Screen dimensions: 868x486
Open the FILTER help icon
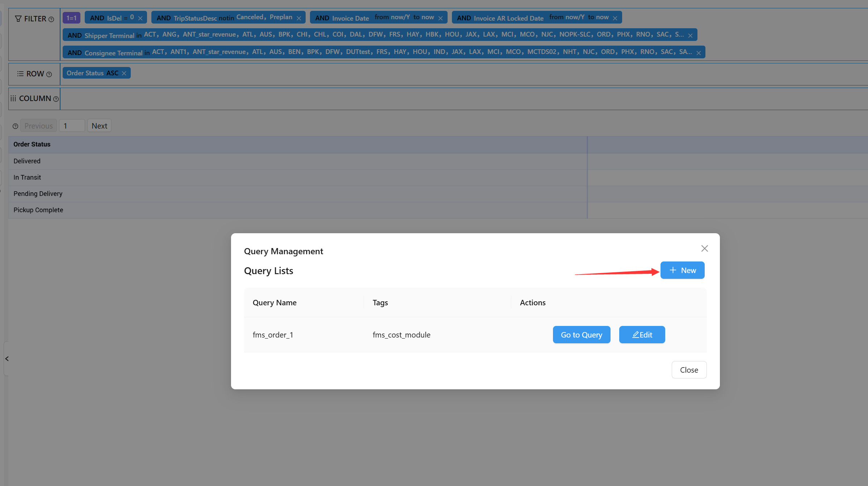(51, 20)
